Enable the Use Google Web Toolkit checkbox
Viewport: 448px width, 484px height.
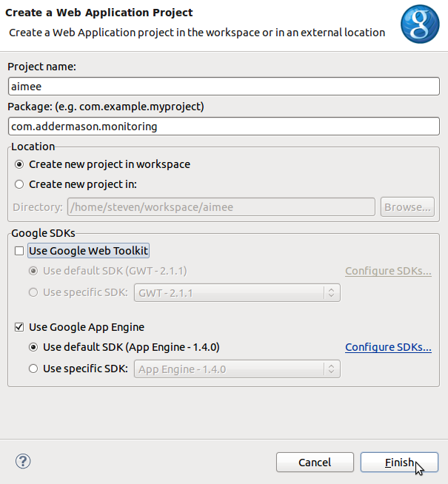tap(19, 251)
